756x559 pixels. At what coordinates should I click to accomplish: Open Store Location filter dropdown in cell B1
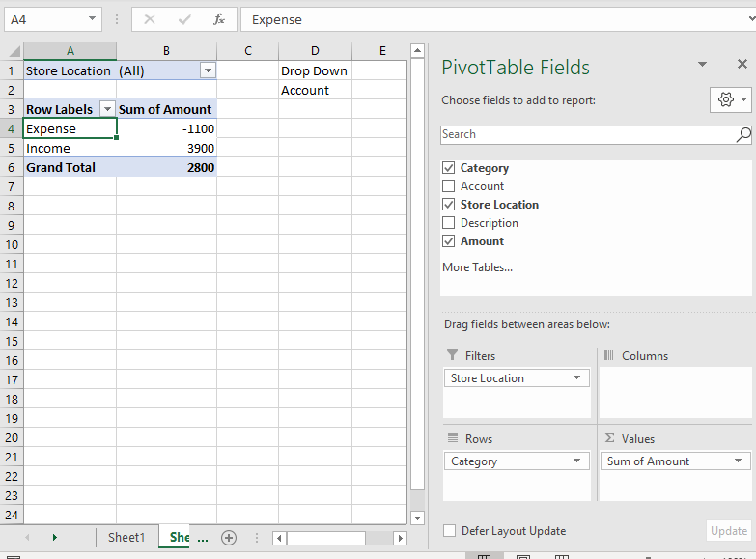point(208,70)
